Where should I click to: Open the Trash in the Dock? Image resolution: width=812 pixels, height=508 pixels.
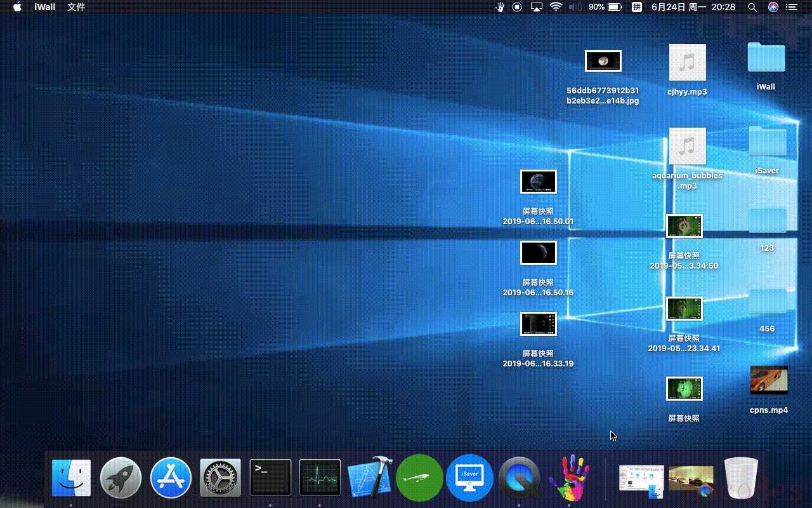click(741, 478)
